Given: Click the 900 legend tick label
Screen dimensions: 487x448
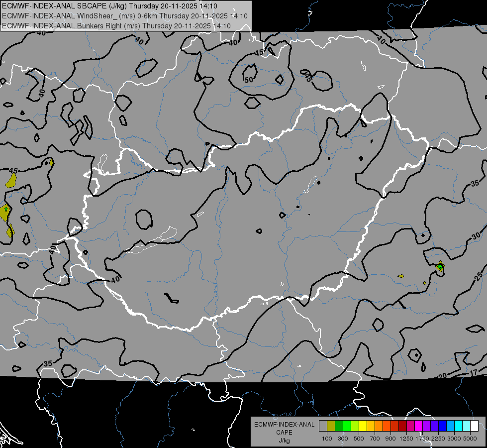Looking at the screenshot, I should tap(390, 439).
